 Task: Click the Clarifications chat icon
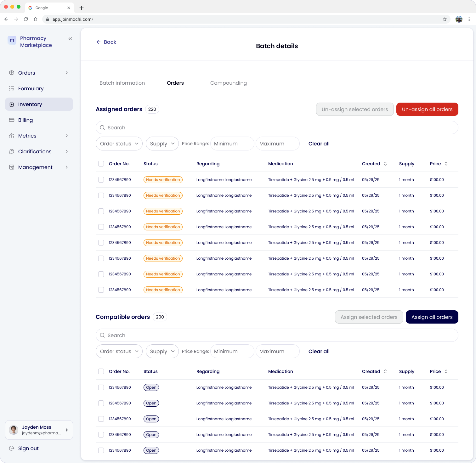tap(12, 151)
